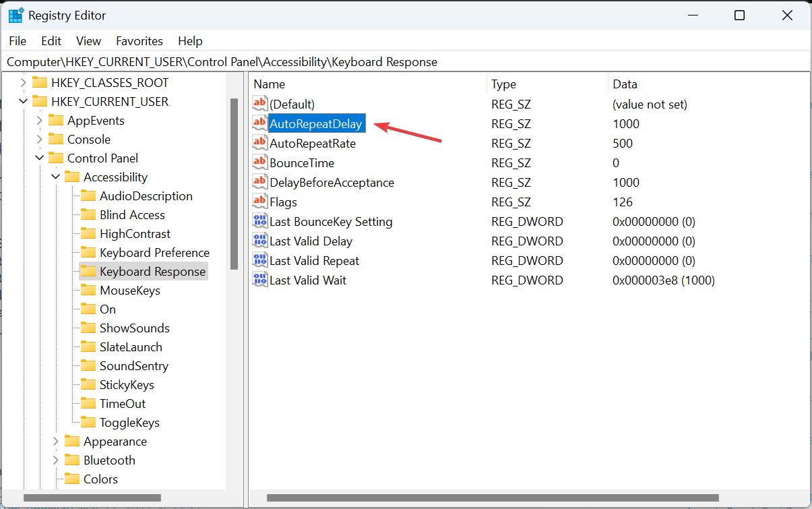Click the Control Panel folder icon
This screenshot has height=509, width=812.
(x=56, y=158)
